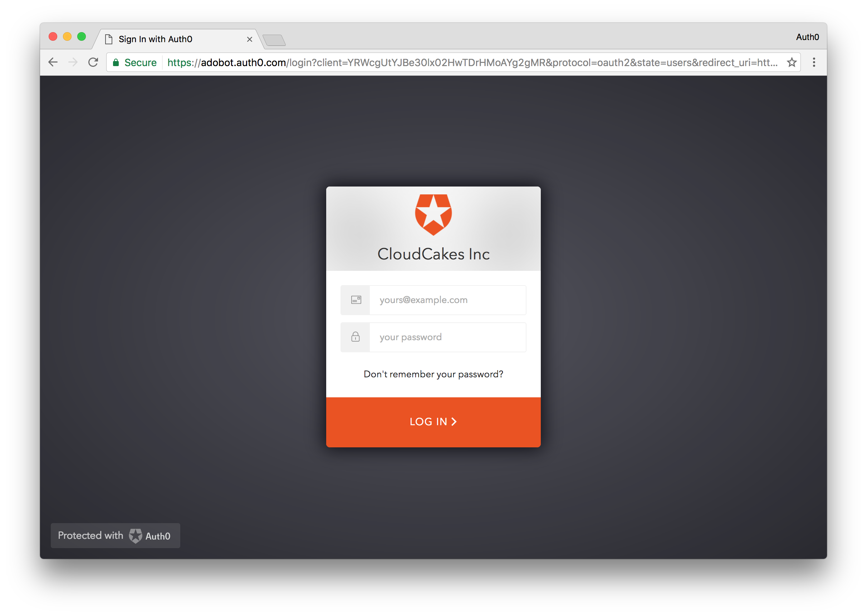Click the Protected with Auth0 badge
The width and height of the screenshot is (867, 616).
pos(116,536)
